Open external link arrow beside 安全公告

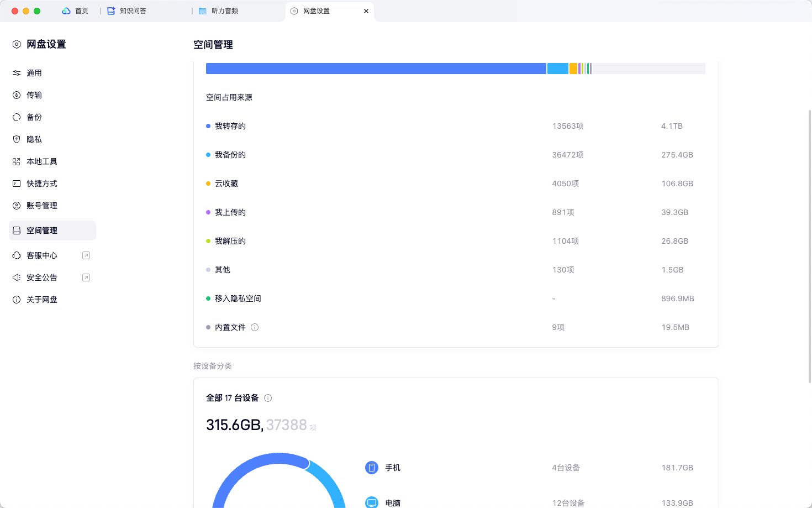point(86,277)
